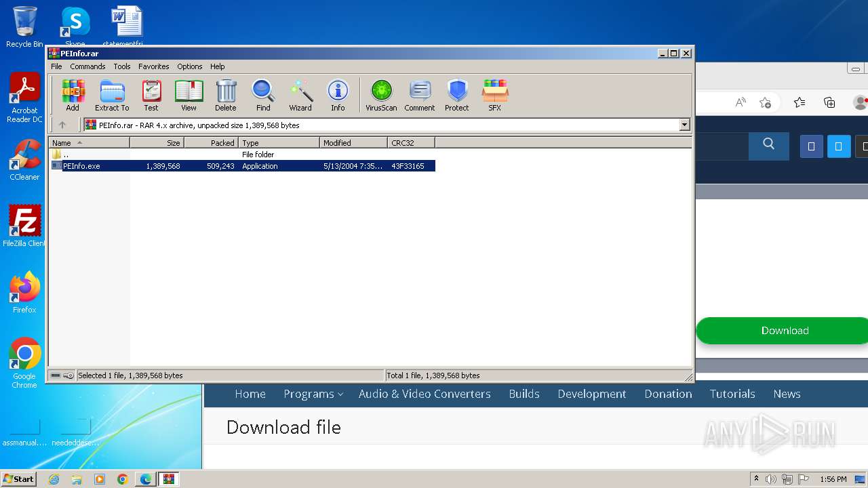The height and width of the screenshot is (488, 868).
Task: Open the Favorites menu
Action: (154, 66)
